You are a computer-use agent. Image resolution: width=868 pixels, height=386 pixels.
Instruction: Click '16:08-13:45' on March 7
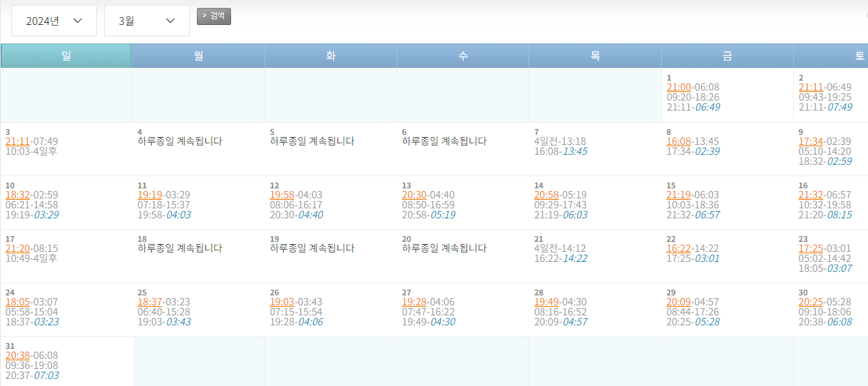561,151
